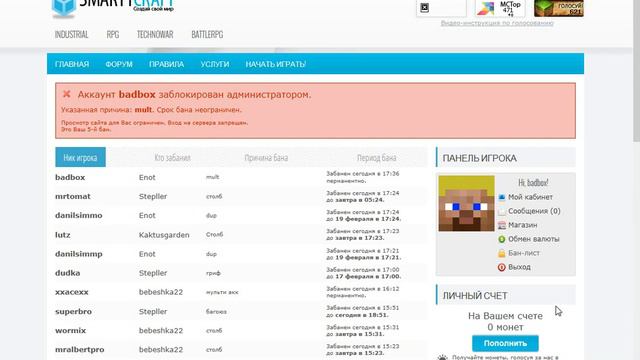
Task: Open the Магазин link
Action: (x=522, y=225)
